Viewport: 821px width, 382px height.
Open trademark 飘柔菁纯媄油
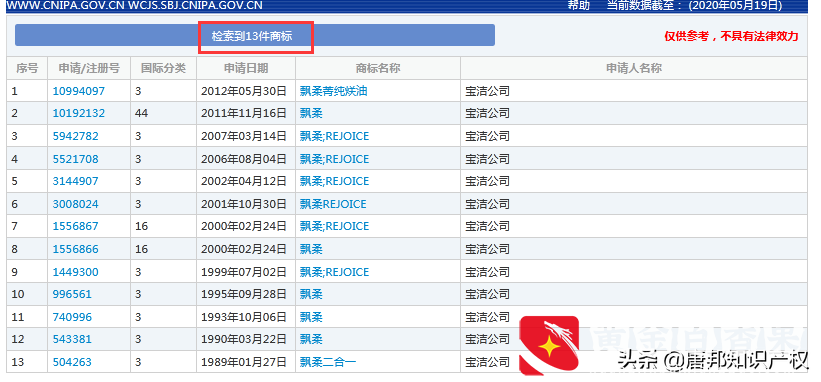click(x=334, y=91)
